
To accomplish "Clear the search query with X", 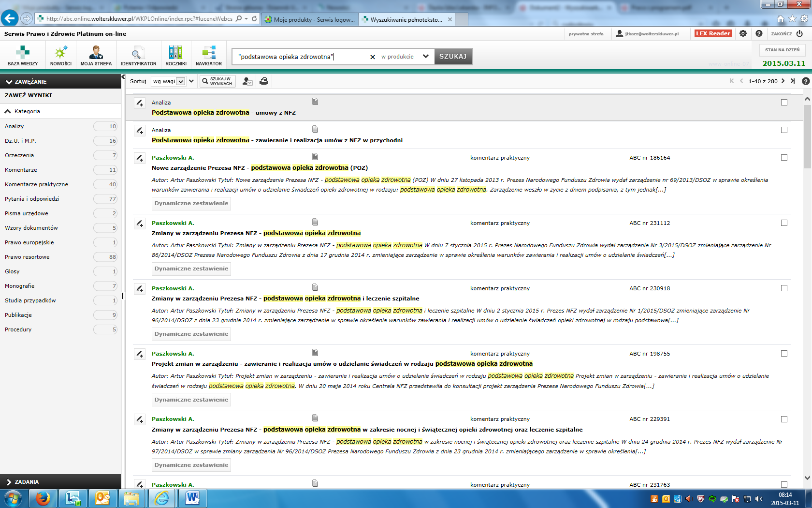I will click(373, 57).
